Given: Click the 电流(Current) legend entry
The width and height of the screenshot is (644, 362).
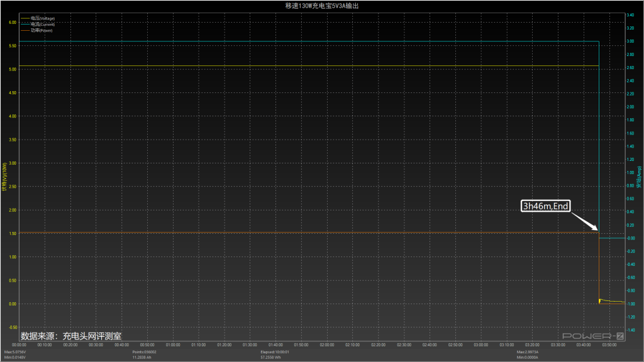Looking at the screenshot, I should 38,25.
